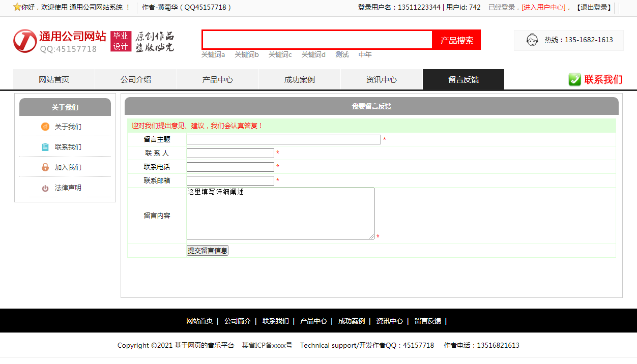Click the 退出登录 logout link
This screenshot has width=637, height=364.
594,7
